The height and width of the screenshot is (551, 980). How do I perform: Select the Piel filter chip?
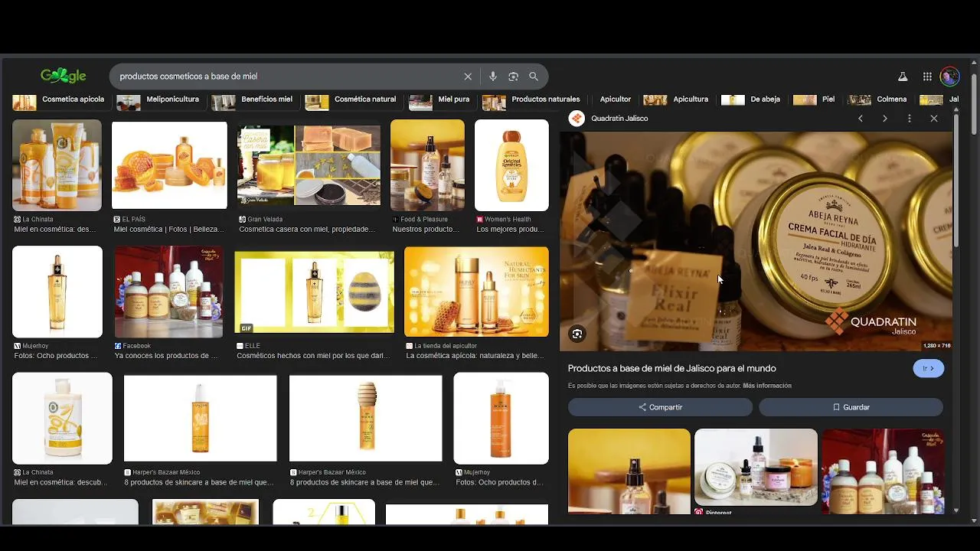pyautogui.click(x=815, y=99)
